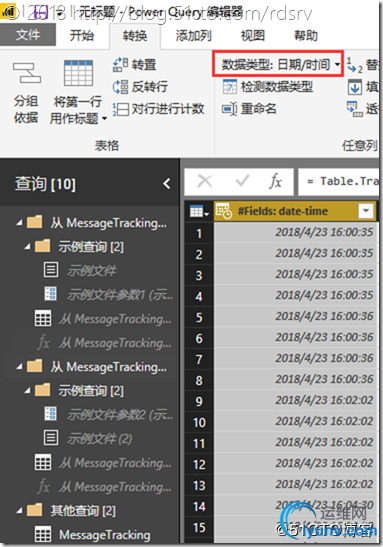Click the 反转行 reverse rows button
Viewport: 383px width, 547px height.
coord(140,87)
